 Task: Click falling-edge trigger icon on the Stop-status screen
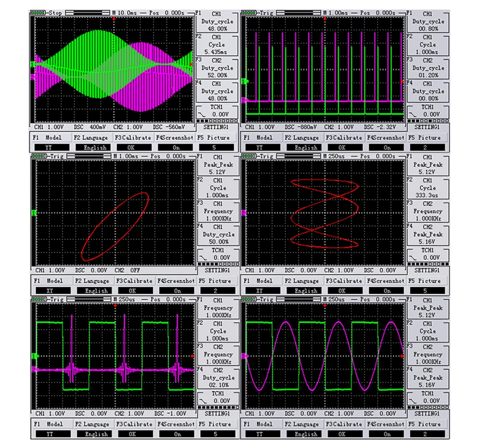(202, 114)
